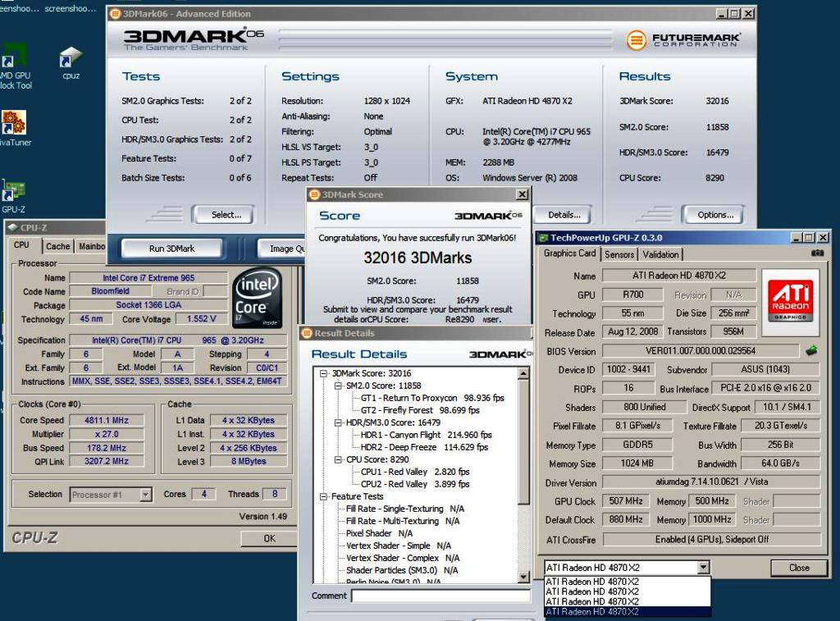Viewport: 840px width, 621px height.
Task: Click the BIOS Version value field in GPU-Z
Action: coord(701,351)
